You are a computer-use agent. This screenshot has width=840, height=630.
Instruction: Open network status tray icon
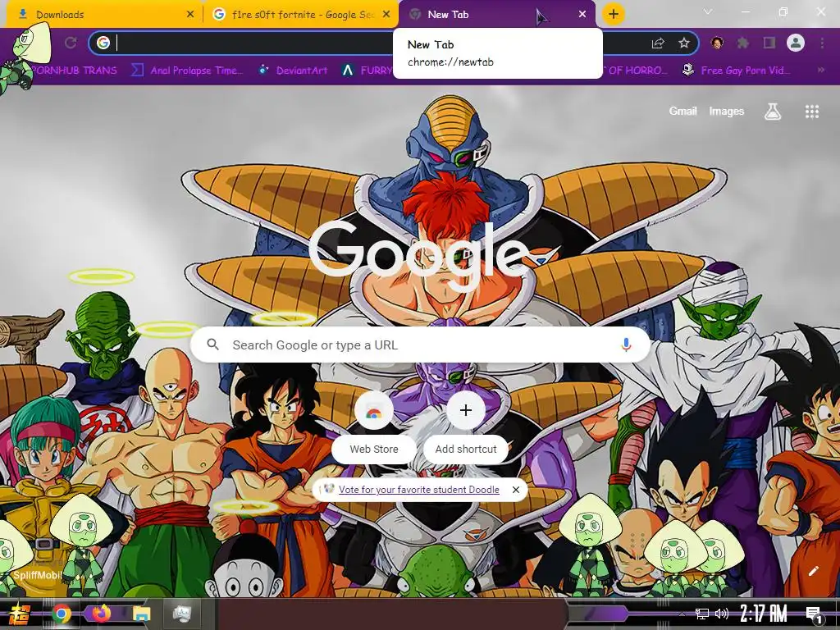(702, 614)
